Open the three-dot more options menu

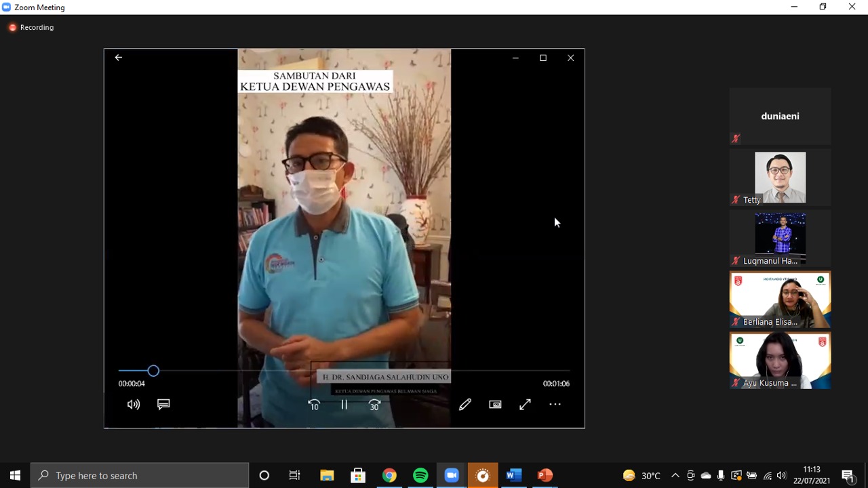(555, 405)
